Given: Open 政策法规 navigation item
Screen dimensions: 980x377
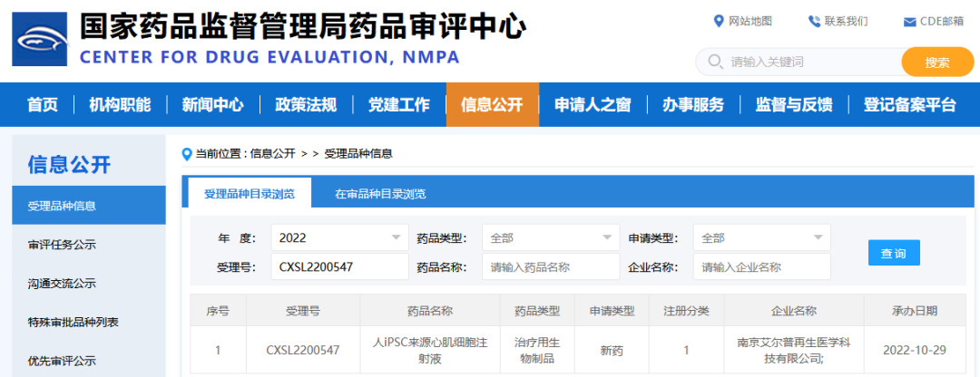Looking at the screenshot, I should [306, 104].
